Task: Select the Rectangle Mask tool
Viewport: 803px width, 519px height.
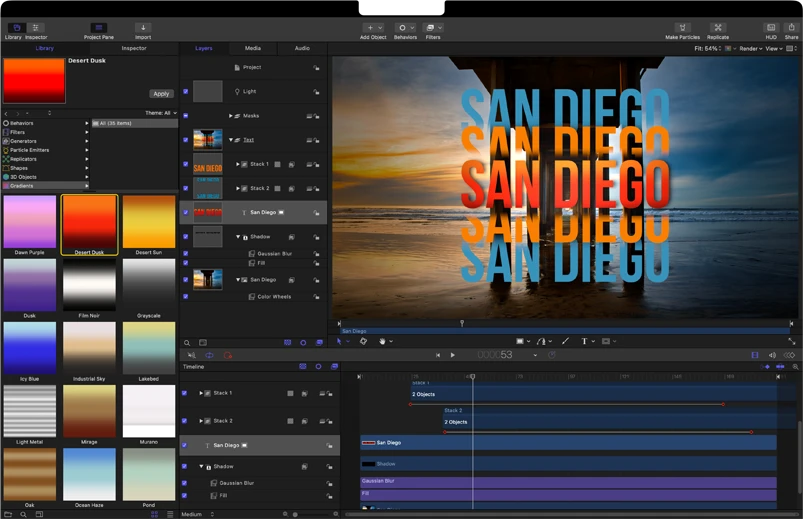Action: pyautogui.click(x=606, y=341)
